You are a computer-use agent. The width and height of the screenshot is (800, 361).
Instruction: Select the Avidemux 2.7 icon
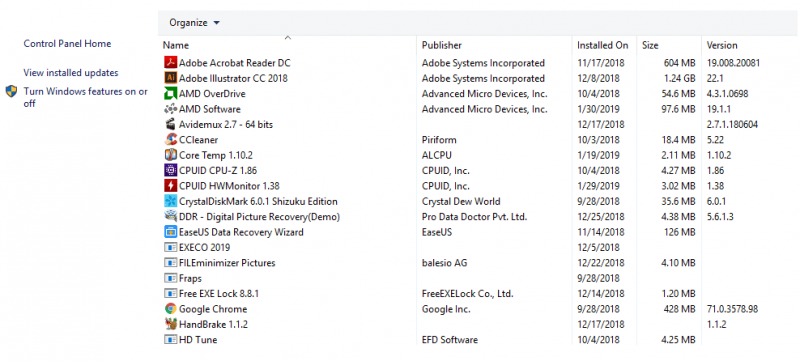pos(170,124)
